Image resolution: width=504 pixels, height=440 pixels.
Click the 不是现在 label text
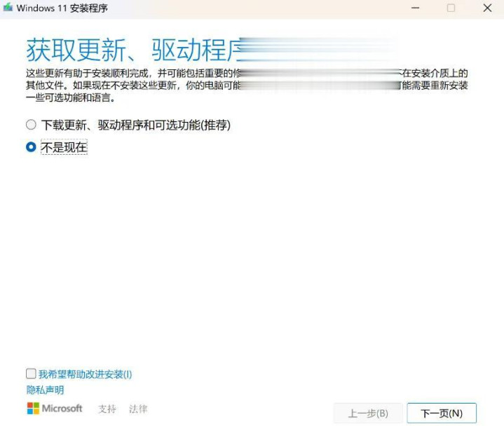coord(64,147)
